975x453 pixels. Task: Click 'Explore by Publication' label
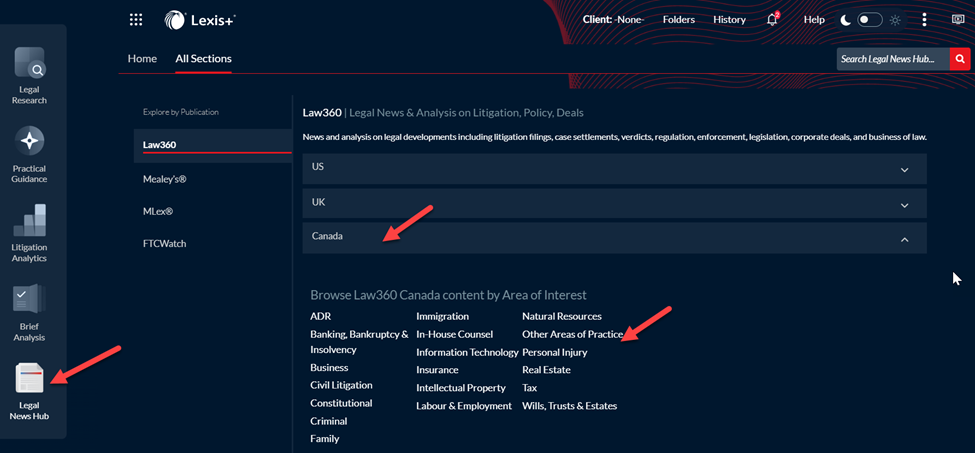point(181,112)
